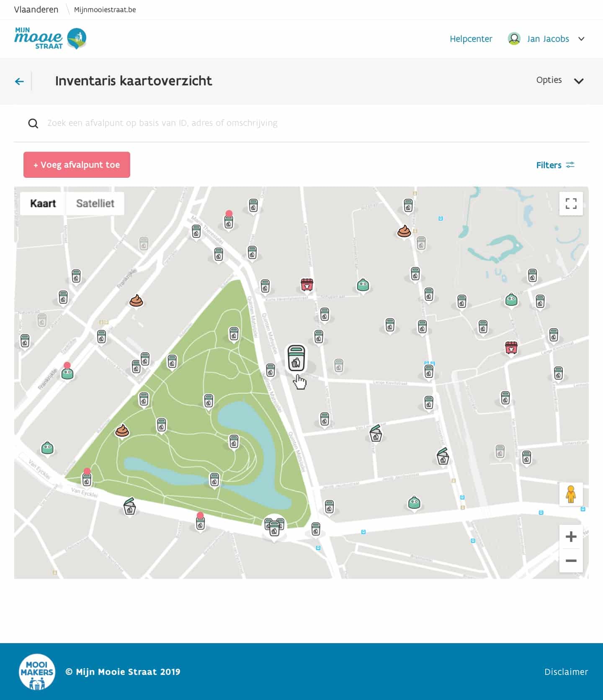Click the Mijn Mooie Straat logo
The height and width of the screenshot is (700, 603).
(x=50, y=38)
